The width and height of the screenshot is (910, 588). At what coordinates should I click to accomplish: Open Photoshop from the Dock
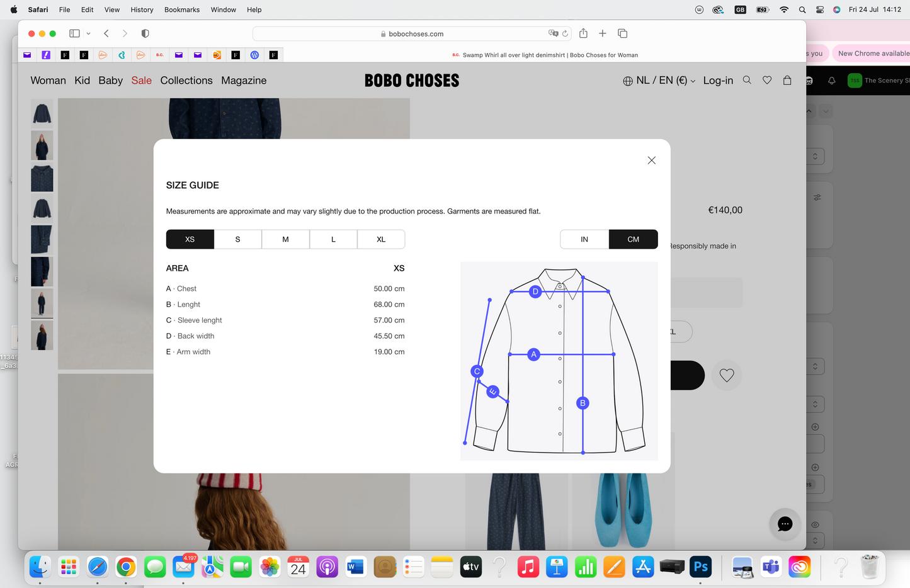click(x=701, y=567)
